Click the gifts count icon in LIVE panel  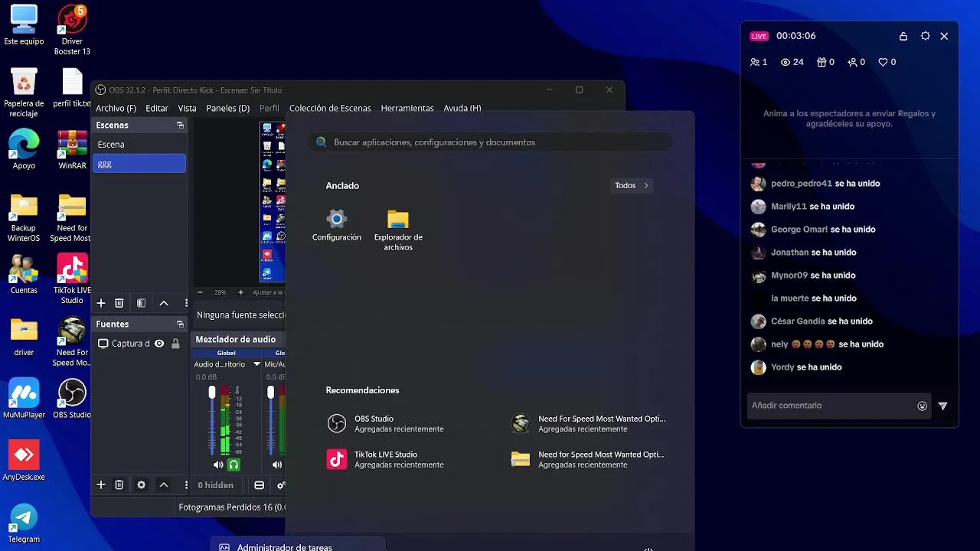click(822, 62)
